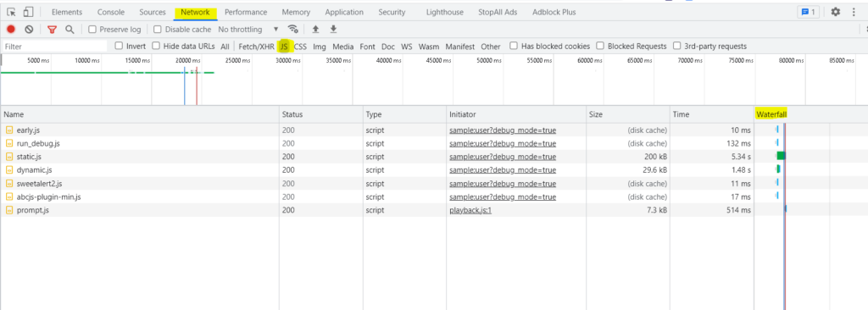Image resolution: width=868 pixels, height=310 pixels.
Task: Import HAR file upload arrow icon
Action: pyautogui.click(x=315, y=30)
